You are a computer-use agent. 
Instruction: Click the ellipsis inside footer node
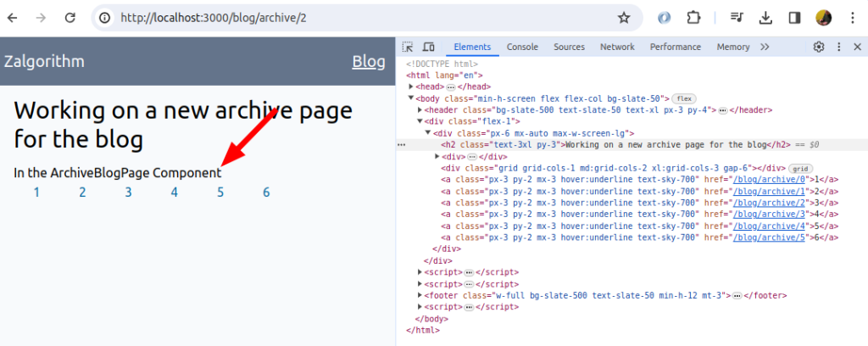coord(737,296)
